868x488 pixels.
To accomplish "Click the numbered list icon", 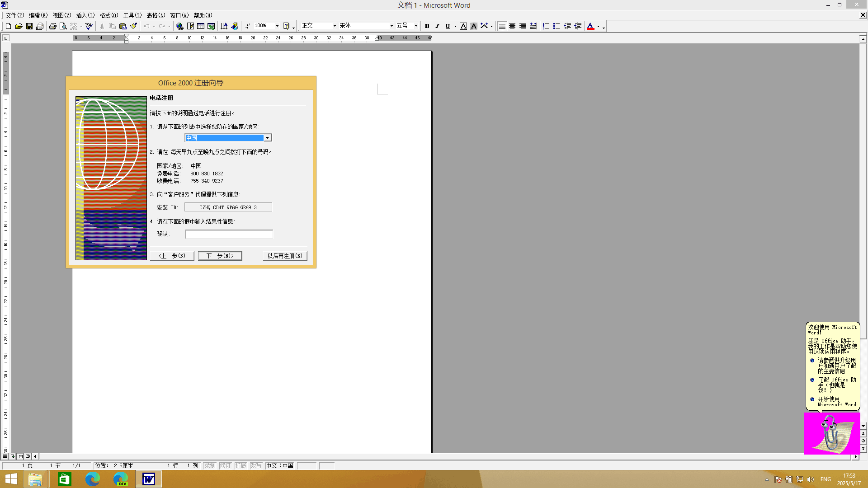I will 546,26.
